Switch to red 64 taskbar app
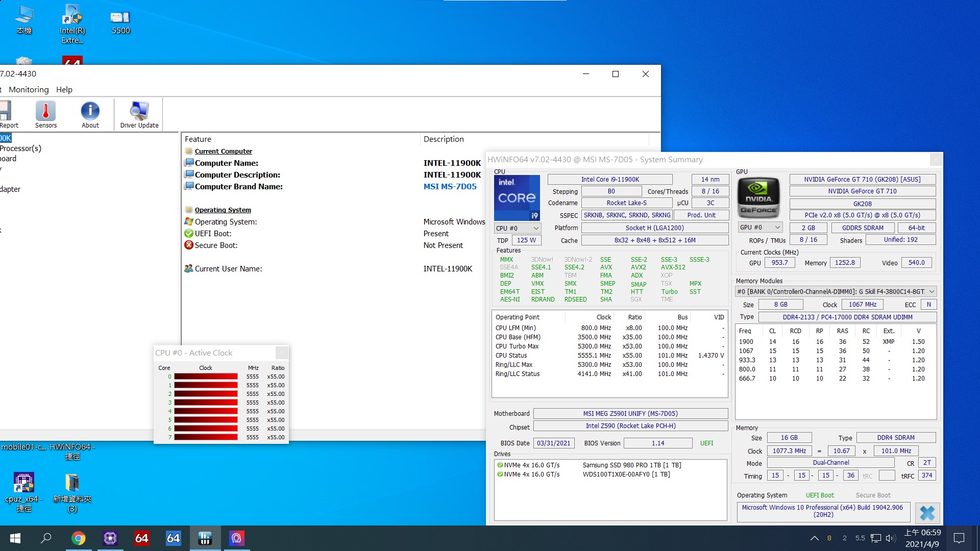 (x=141, y=538)
